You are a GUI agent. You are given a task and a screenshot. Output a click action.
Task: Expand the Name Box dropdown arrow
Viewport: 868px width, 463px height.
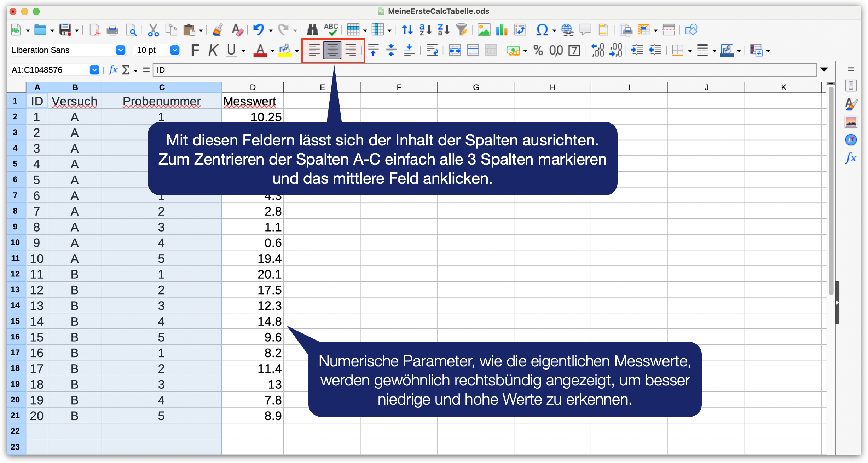coord(94,70)
